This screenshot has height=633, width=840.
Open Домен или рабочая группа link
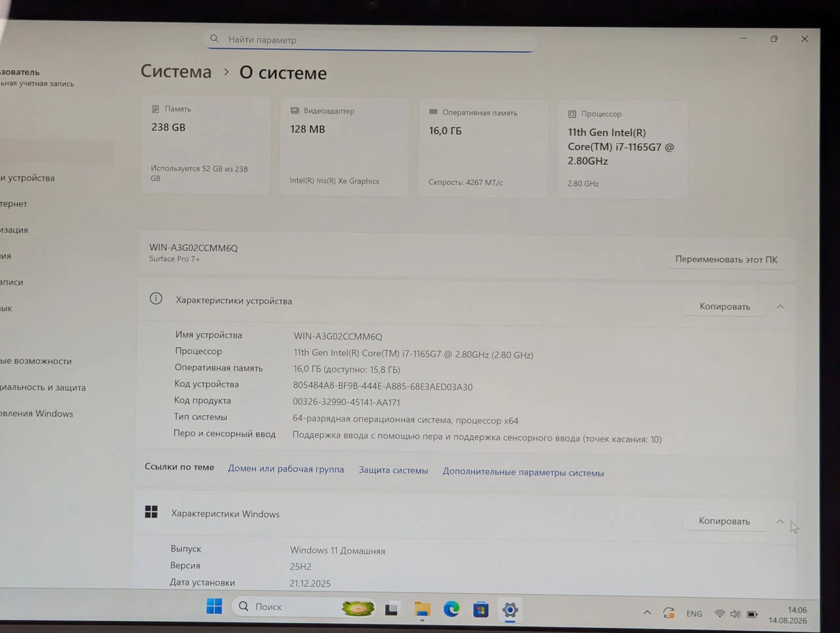click(285, 469)
